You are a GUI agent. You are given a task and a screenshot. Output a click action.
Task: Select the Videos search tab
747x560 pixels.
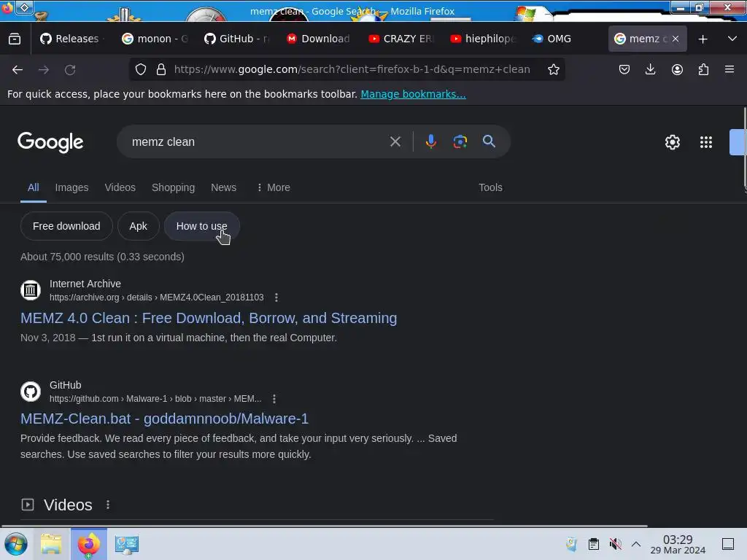120,187
